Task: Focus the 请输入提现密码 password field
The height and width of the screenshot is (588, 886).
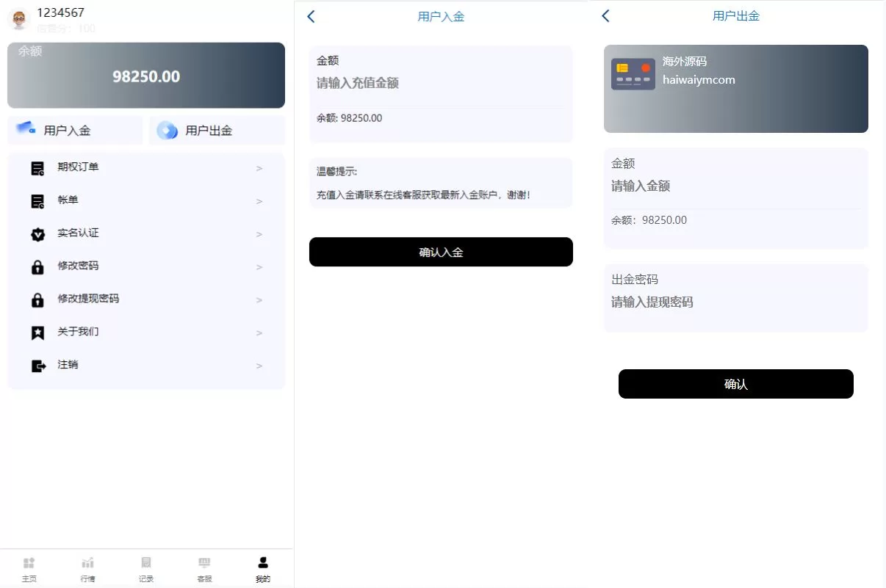Action: [736, 302]
